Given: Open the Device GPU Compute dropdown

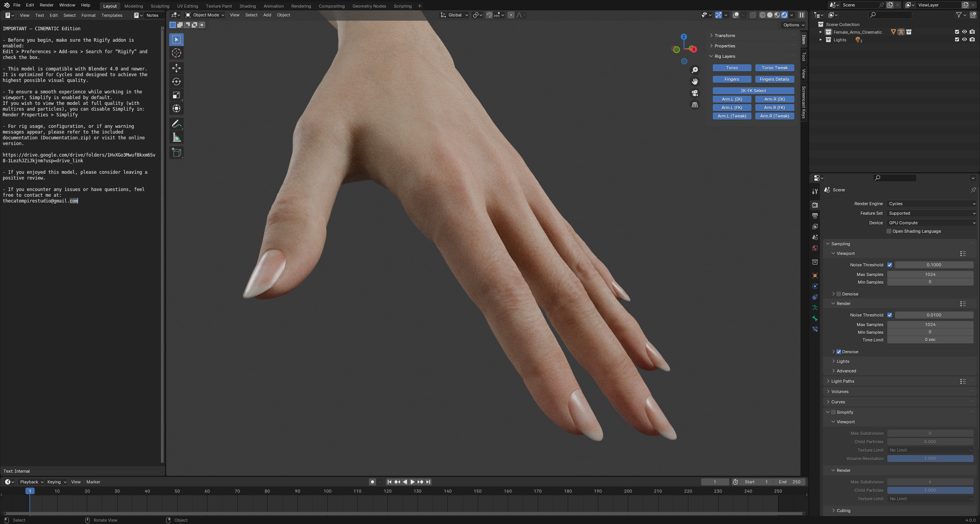Looking at the screenshot, I should 932,223.
